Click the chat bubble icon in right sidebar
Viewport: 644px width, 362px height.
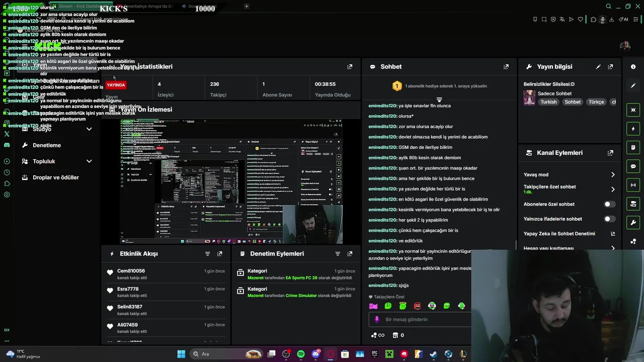click(x=633, y=166)
